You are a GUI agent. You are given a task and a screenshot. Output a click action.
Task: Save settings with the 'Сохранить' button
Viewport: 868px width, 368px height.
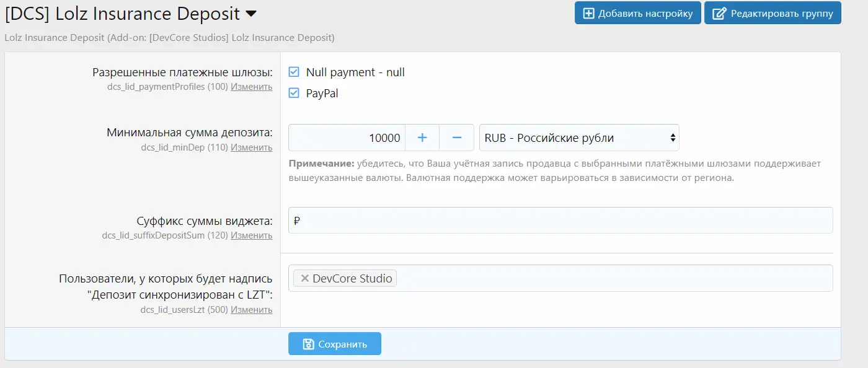coord(335,344)
